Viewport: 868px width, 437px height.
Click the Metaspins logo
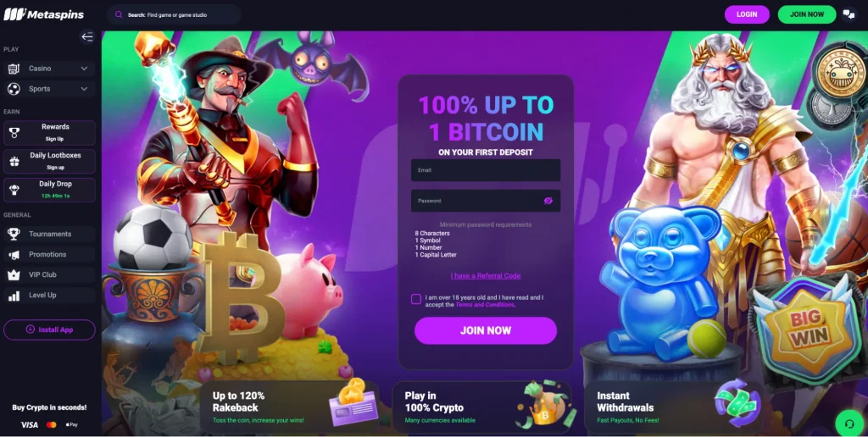point(44,14)
